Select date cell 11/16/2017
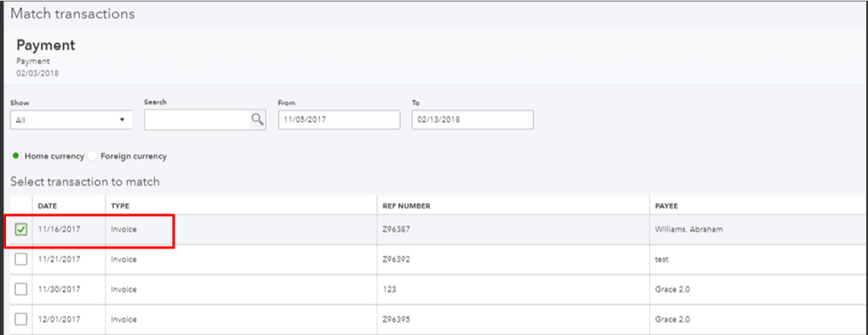The height and width of the screenshot is (335, 868). [59, 229]
